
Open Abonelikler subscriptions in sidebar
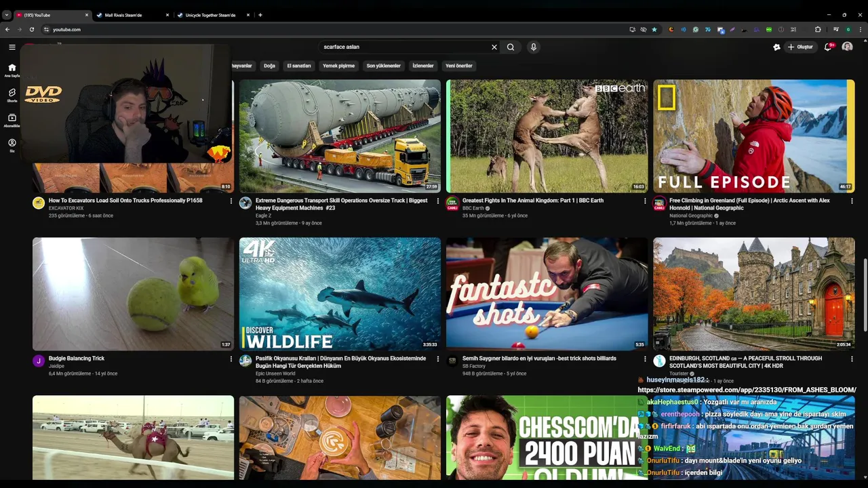(x=12, y=120)
